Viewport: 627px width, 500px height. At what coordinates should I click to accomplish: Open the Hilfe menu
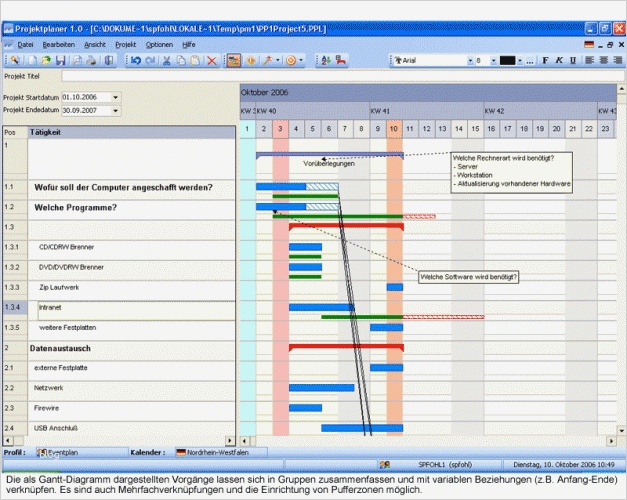pos(189,45)
